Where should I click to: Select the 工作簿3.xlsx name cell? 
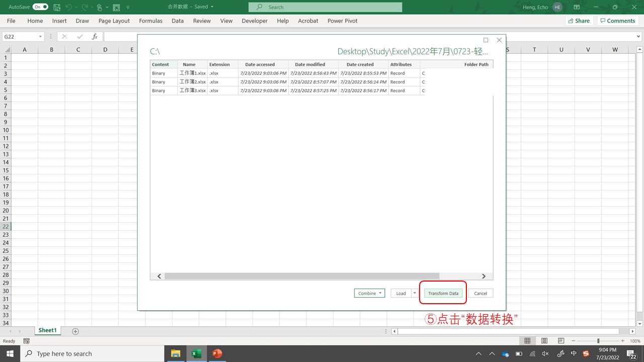click(x=193, y=90)
